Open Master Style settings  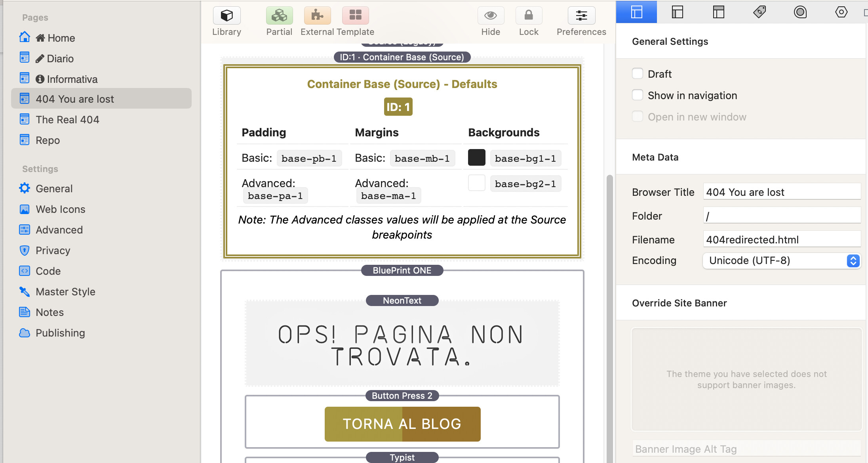click(x=65, y=292)
